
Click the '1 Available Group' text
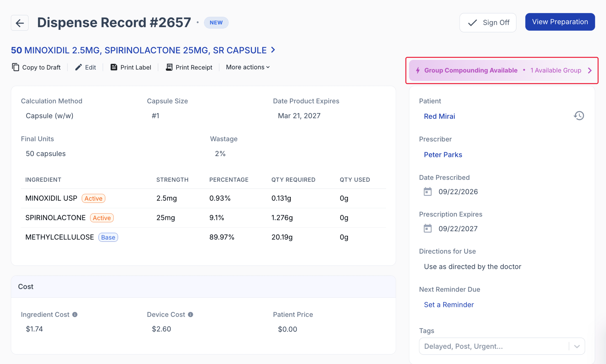click(556, 70)
